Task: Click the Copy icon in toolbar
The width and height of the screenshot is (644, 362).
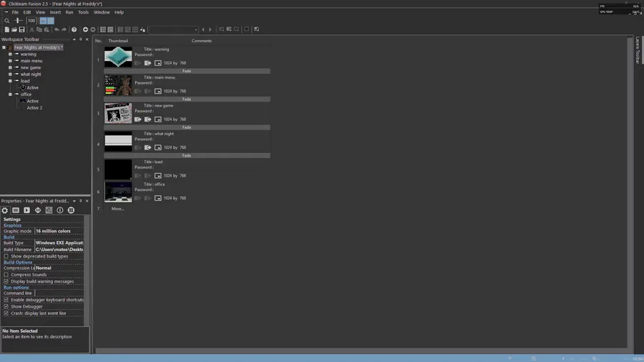Action: [x=39, y=29]
